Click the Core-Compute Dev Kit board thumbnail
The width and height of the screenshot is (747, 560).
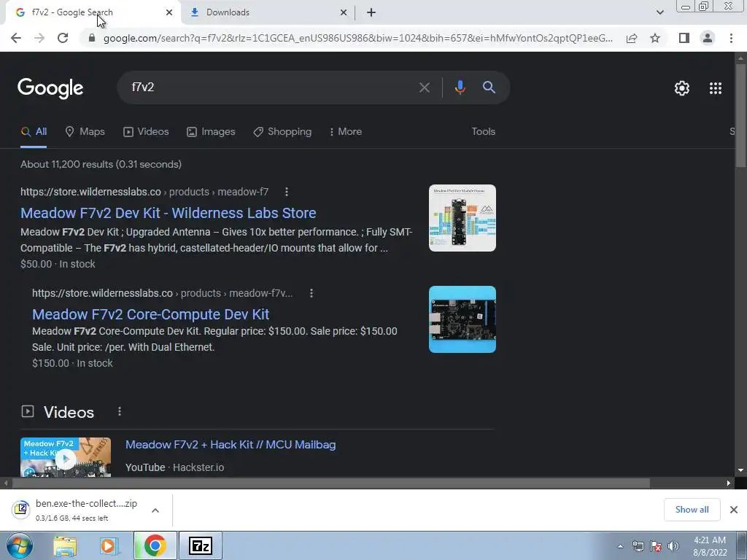(462, 319)
